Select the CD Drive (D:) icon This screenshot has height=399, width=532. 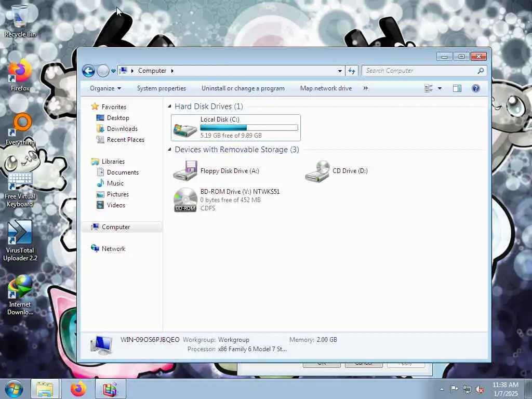[x=317, y=170]
